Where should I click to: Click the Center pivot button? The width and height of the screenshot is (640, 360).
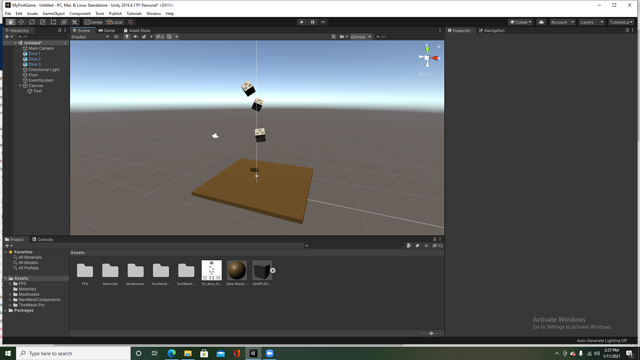coord(94,22)
